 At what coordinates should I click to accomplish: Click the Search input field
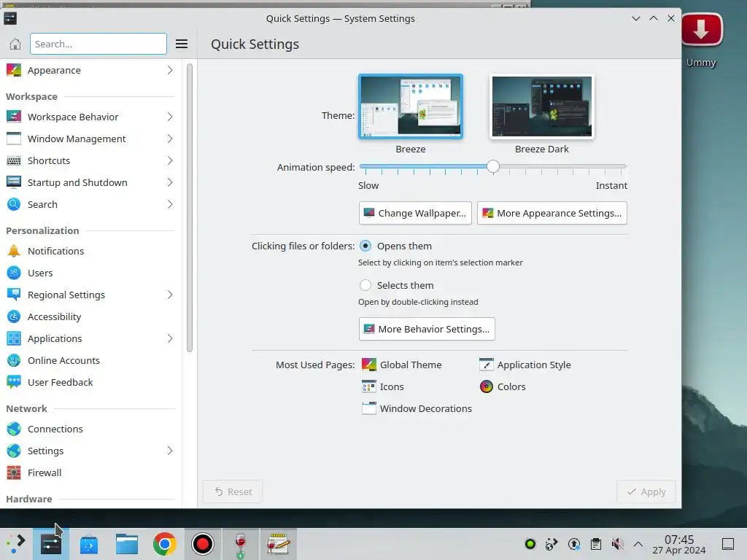coord(98,44)
